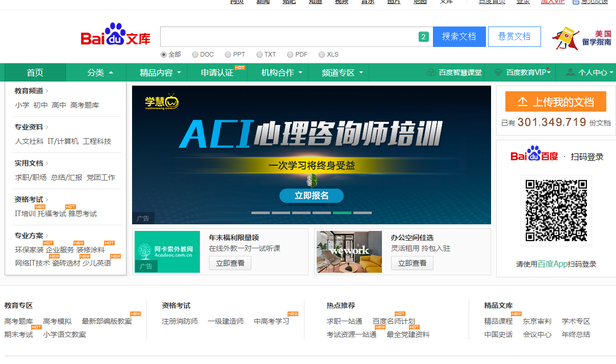Click the 百度智慧课堂 cloud icon
616x364 pixels.
pyautogui.click(x=430, y=72)
